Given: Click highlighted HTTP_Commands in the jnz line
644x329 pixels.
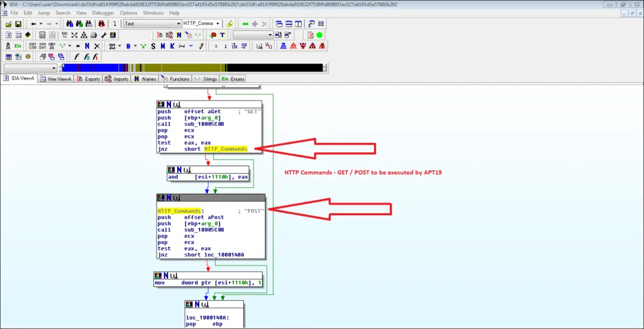Looking at the screenshot, I should tap(226, 149).
